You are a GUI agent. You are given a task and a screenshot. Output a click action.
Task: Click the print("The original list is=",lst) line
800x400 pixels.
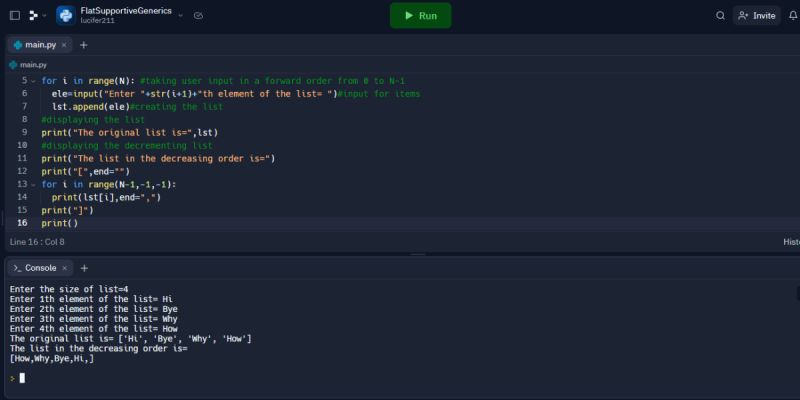coord(130,133)
